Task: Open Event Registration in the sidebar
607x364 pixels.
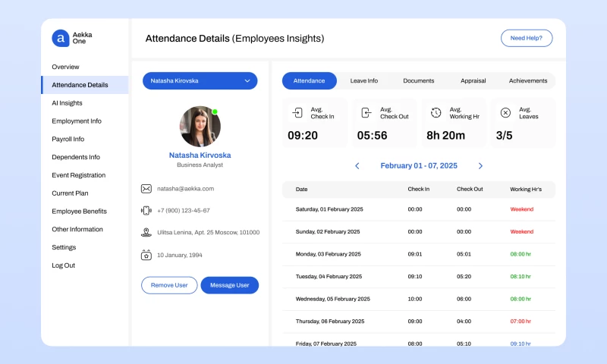Action: pos(79,175)
